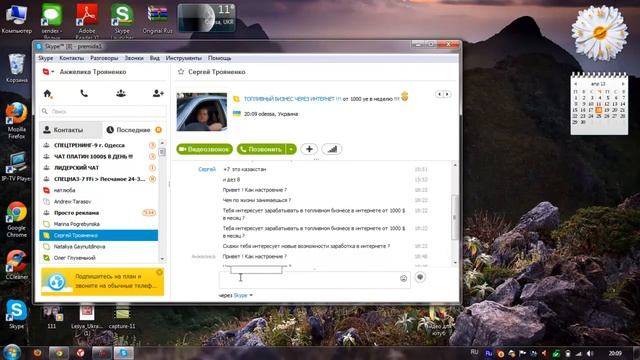Open capture-11 desktop file
This screenshot has height=360, width=640.
[122, 318]
